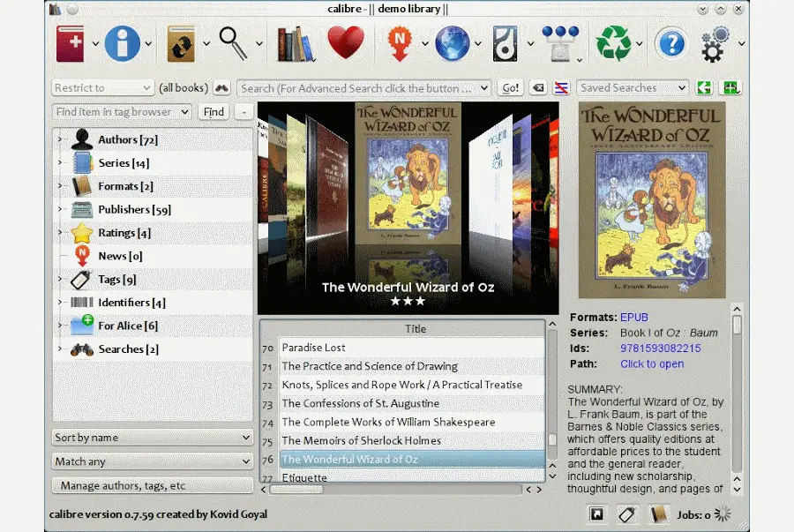Clear the search with the backspace icon

tap(538, 88)
